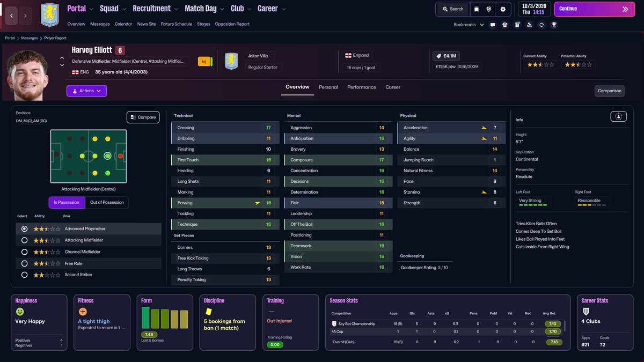Open the Actions dropdown button
The height and width of the screenshot is (362, 644).
point(86,91)
